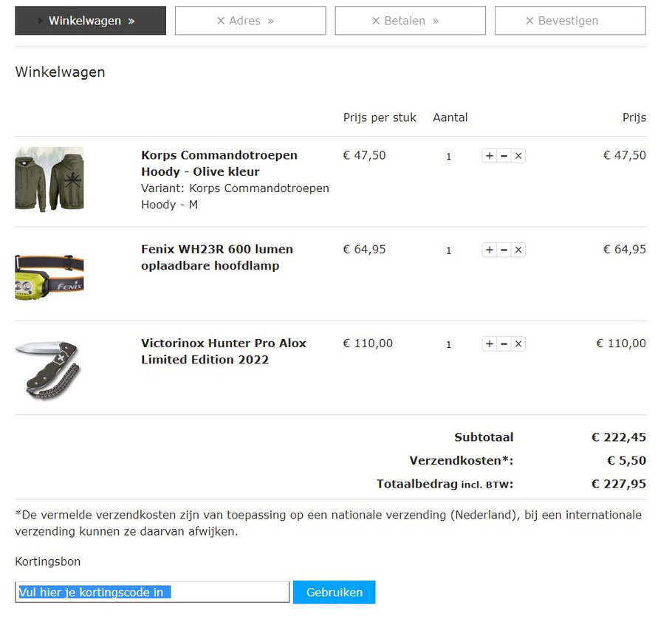Select the Winkelwagen checkout step

(90, 21)
